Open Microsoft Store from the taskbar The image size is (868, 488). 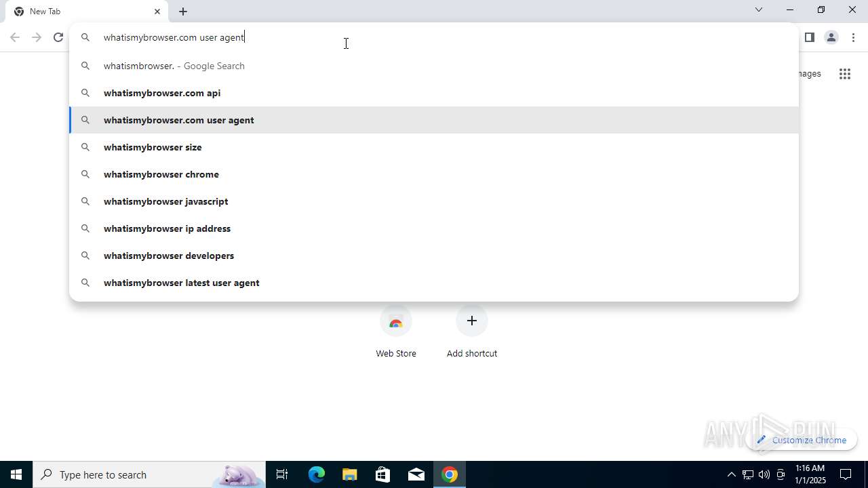[383, 474]
